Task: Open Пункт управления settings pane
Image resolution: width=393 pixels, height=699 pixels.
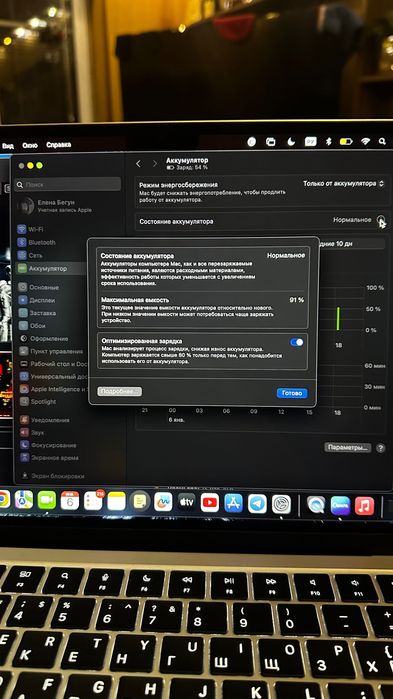Action: coord(51,351)
